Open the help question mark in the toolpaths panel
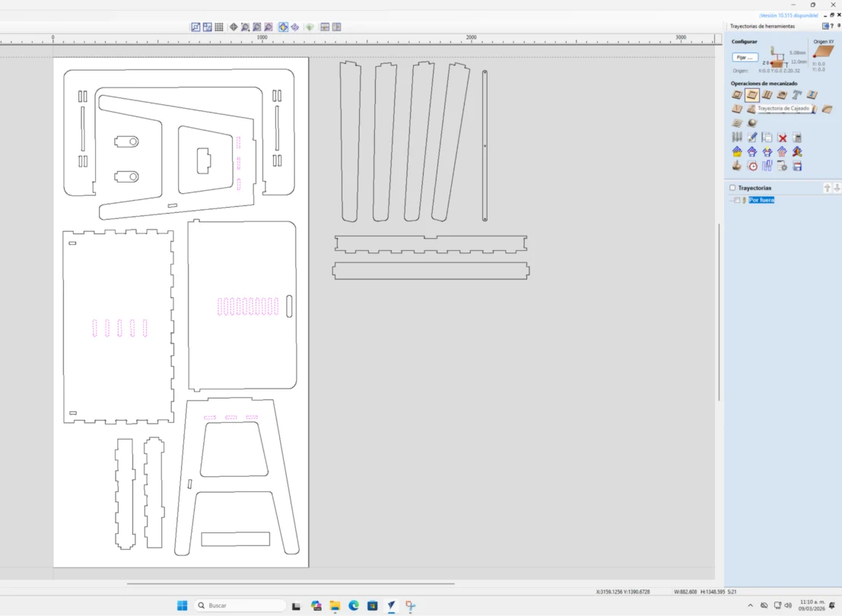 click(x=832, y=26)
